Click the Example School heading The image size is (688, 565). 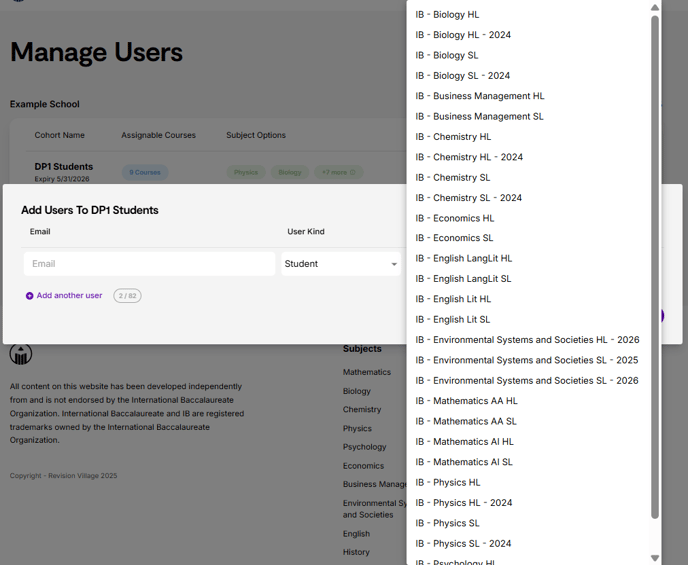pyautogui.click(x=45, y=104)
